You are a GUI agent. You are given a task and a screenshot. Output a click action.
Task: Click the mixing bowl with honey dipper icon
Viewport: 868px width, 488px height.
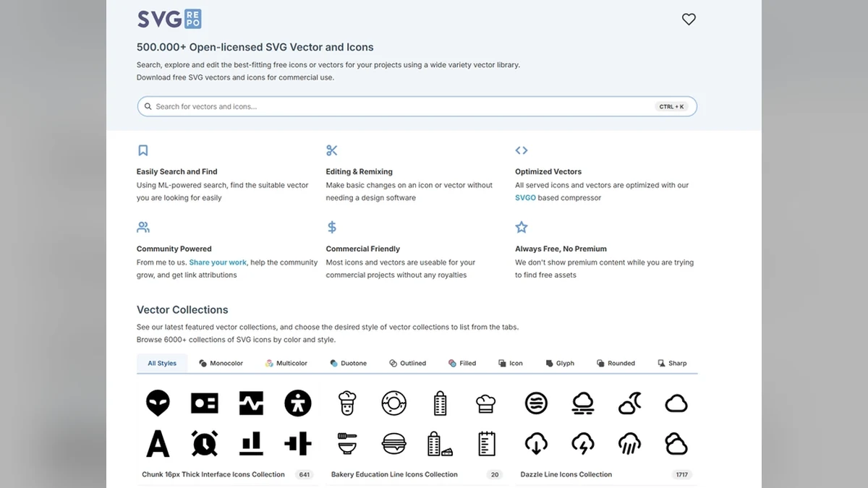pos(348,443)
